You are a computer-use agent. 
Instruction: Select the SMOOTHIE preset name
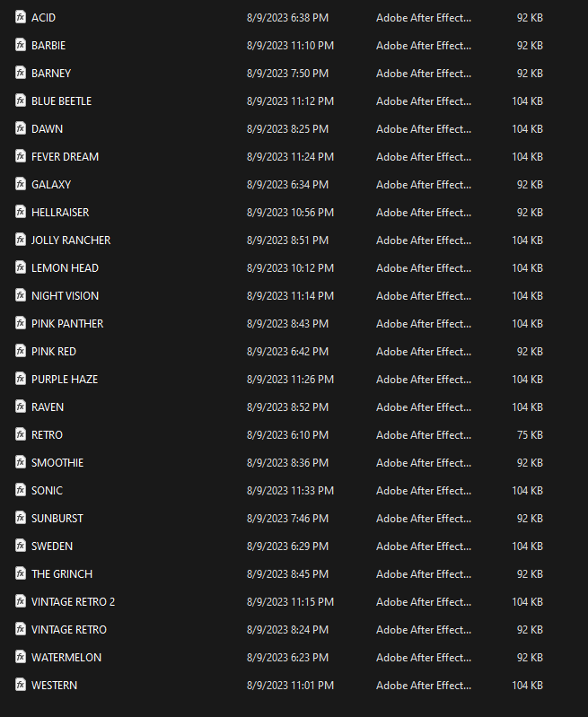(57, 463)
